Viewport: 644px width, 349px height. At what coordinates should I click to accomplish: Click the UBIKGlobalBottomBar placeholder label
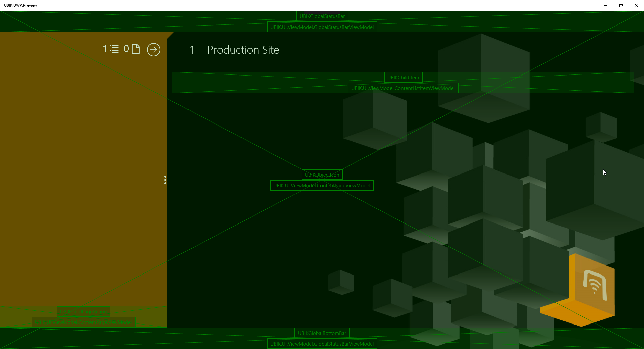click(x=322, y=333)
